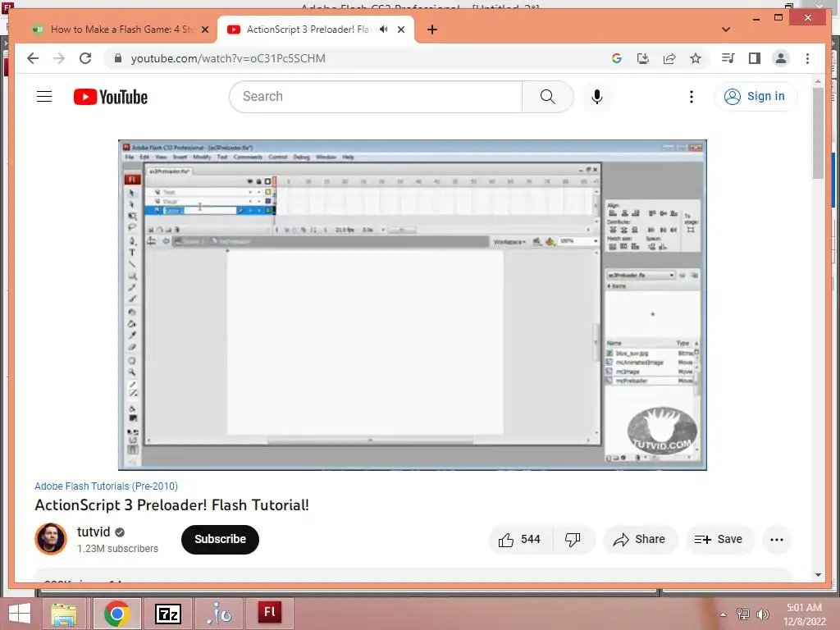Open the YouTube guide hamburger menu
840x630 pixels.
(44, 97)
